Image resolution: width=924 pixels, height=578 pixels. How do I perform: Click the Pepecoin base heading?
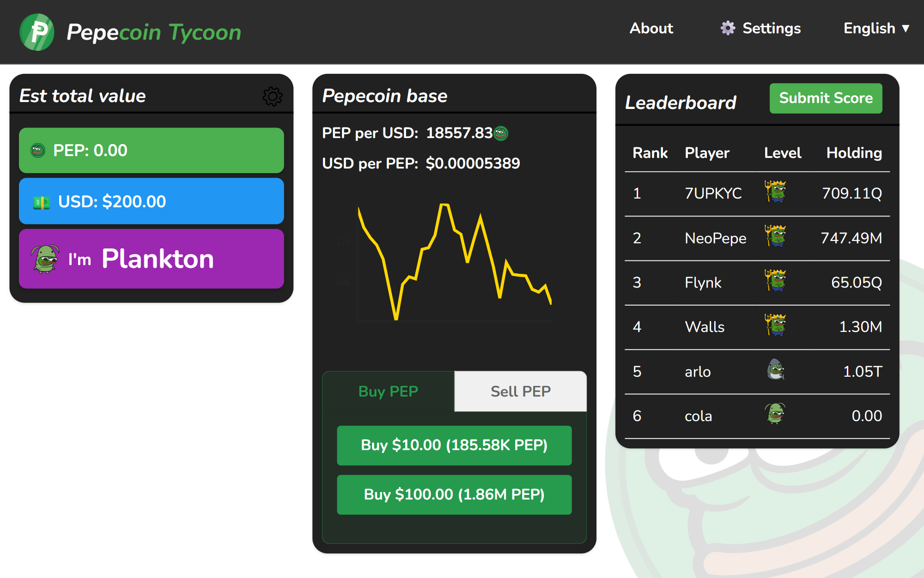tap(384, 96)
